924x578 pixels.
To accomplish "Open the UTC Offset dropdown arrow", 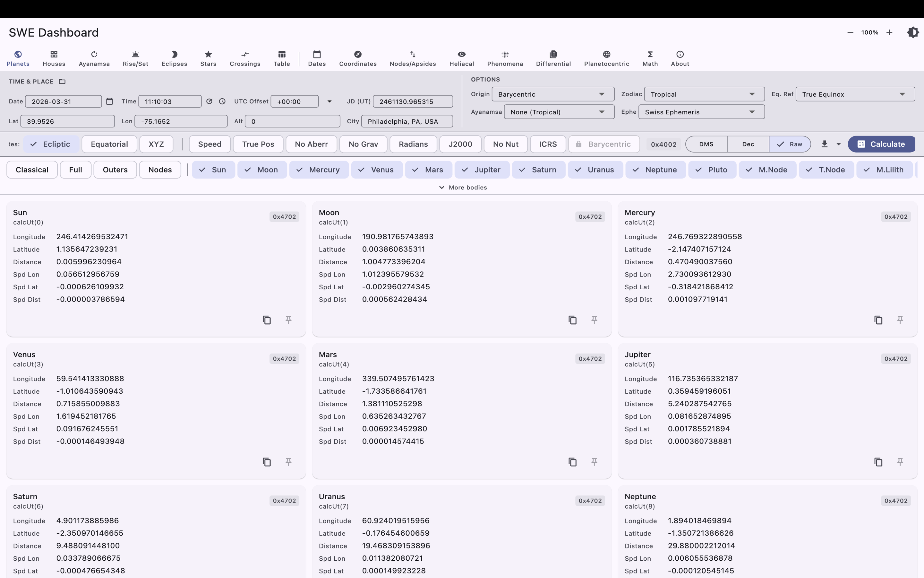I will pos(329,101).
